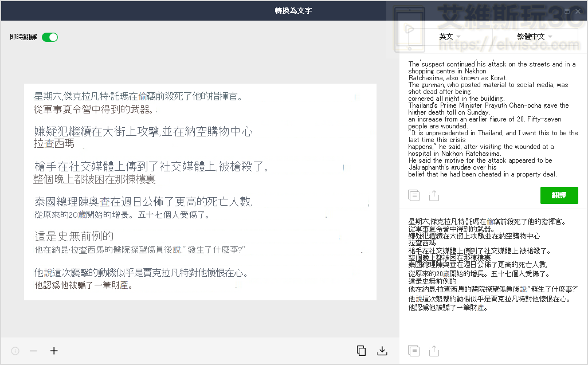Click the pin icon on the translation overlay

click(x=566, y=10)
